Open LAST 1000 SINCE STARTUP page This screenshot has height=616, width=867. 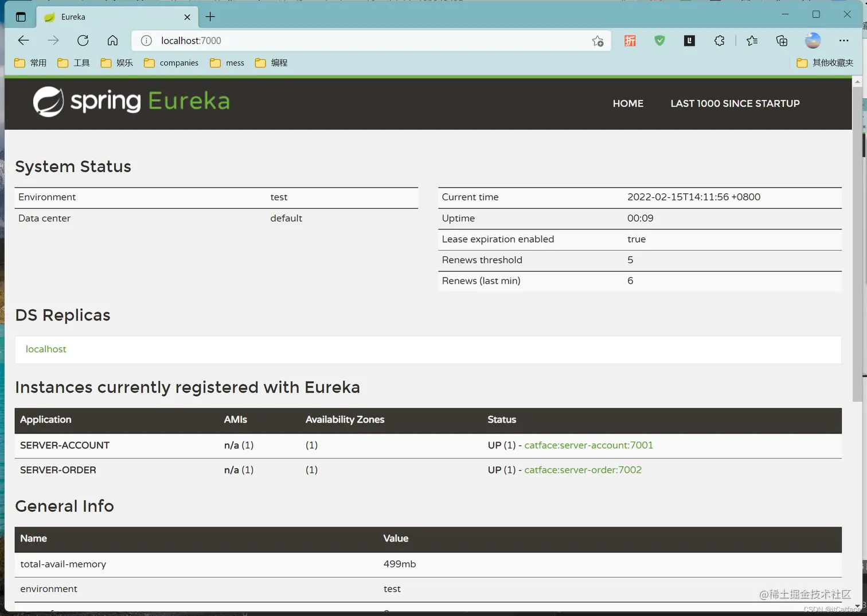tap(735, 104)
